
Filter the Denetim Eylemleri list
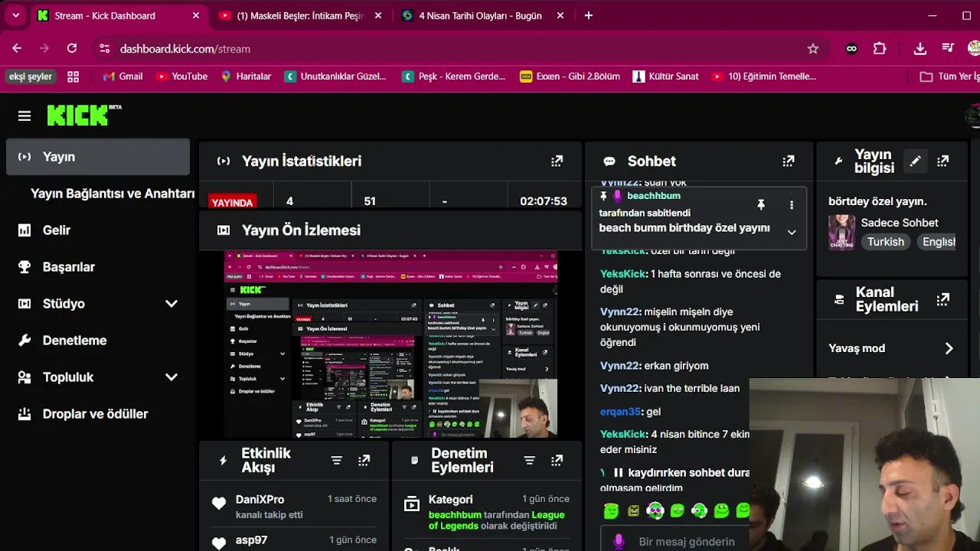529,460
